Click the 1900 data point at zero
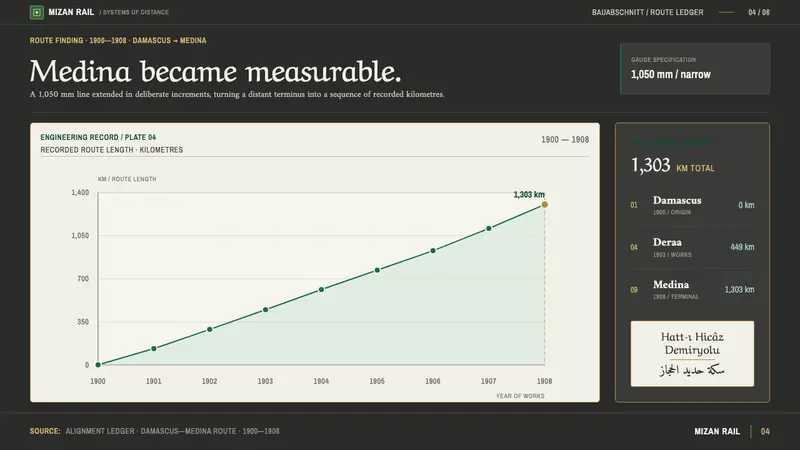 pyautogui.click(x=98, y=365)
